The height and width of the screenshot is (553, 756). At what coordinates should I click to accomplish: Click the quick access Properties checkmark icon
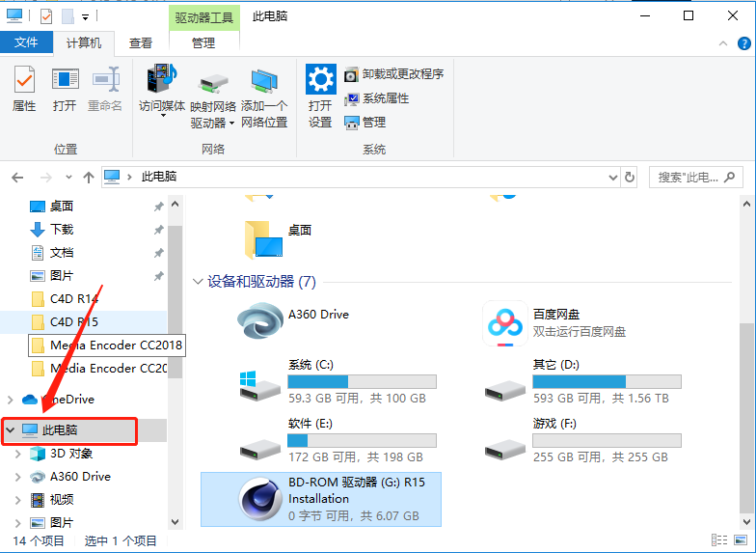coord(46,17)
